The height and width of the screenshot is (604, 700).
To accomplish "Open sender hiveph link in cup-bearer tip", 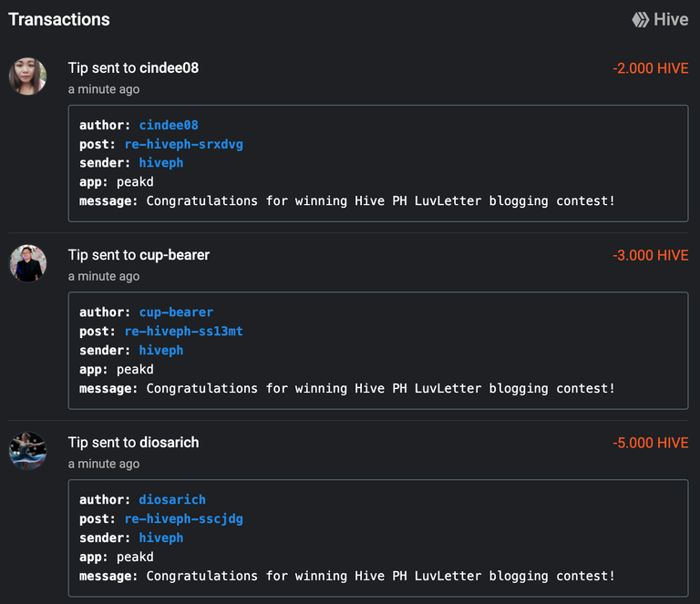I will pos(160,350).
